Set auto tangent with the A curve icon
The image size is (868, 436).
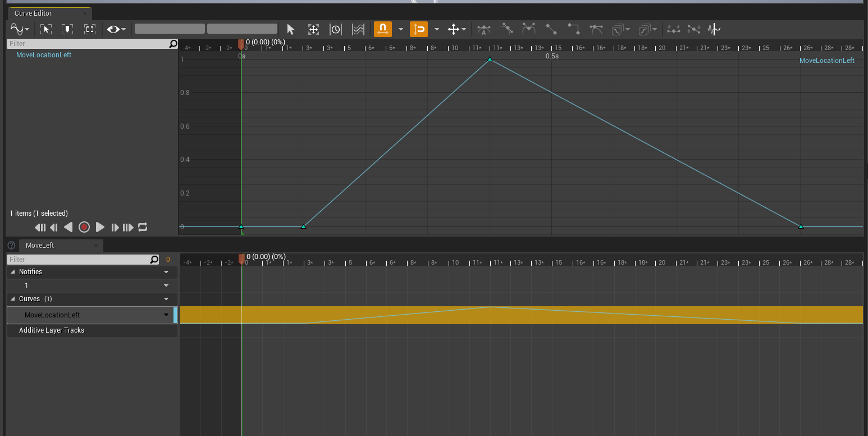pos(483,29)
